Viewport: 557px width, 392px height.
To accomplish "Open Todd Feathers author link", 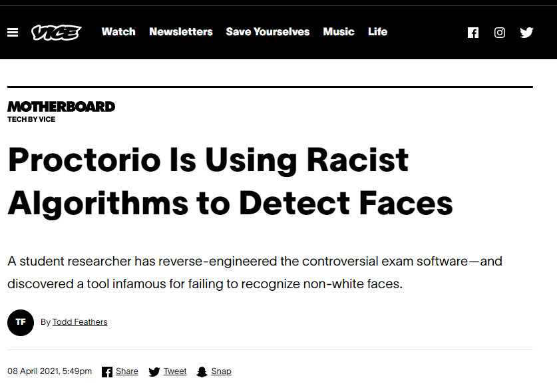I will click(80, 322).
